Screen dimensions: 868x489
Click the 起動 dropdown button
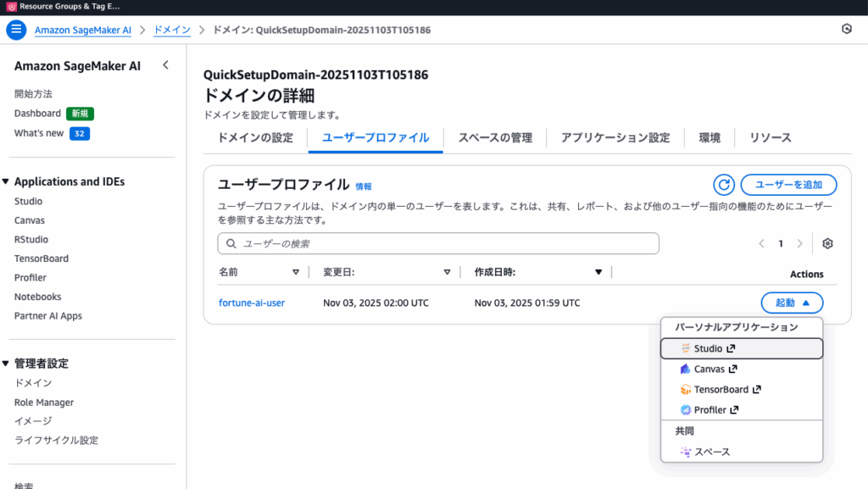tap(792, 303)
